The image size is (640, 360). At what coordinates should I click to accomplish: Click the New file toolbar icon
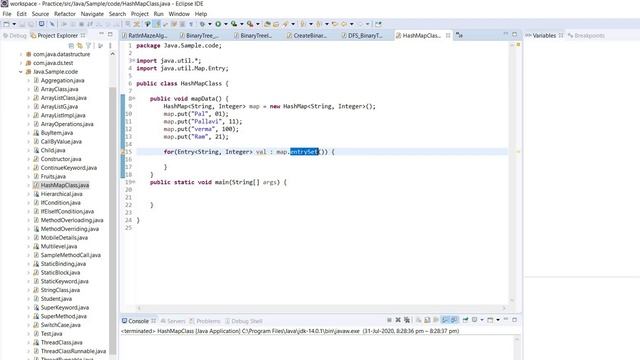click(6, 24)
